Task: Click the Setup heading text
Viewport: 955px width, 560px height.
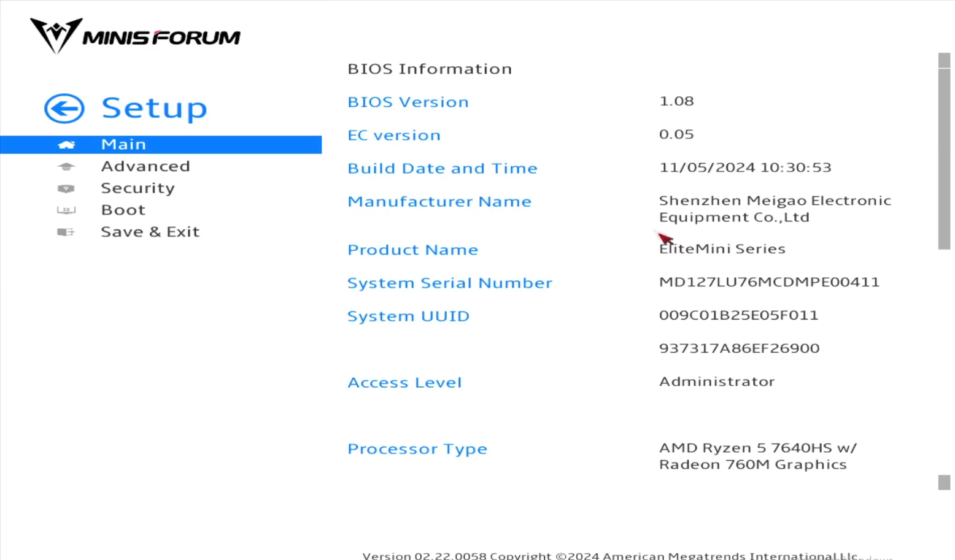Action: [x=154, y=108]
